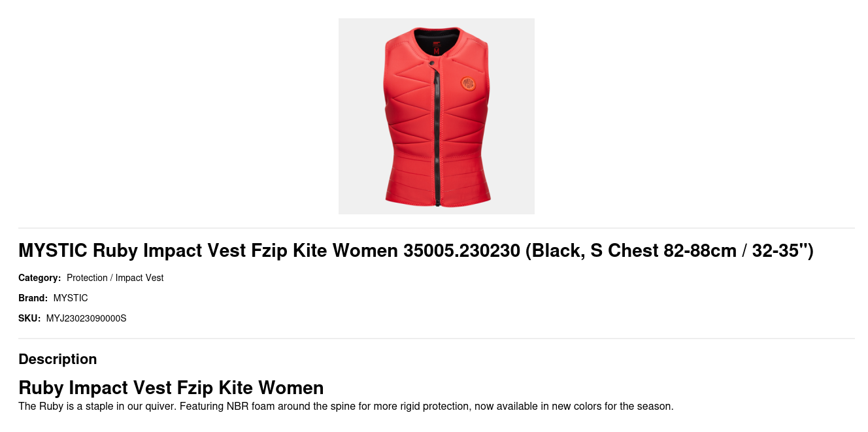Select the SKU code MYJ23023090000S
Viewport: 868px width, 432px height.
tap(86, 318)
